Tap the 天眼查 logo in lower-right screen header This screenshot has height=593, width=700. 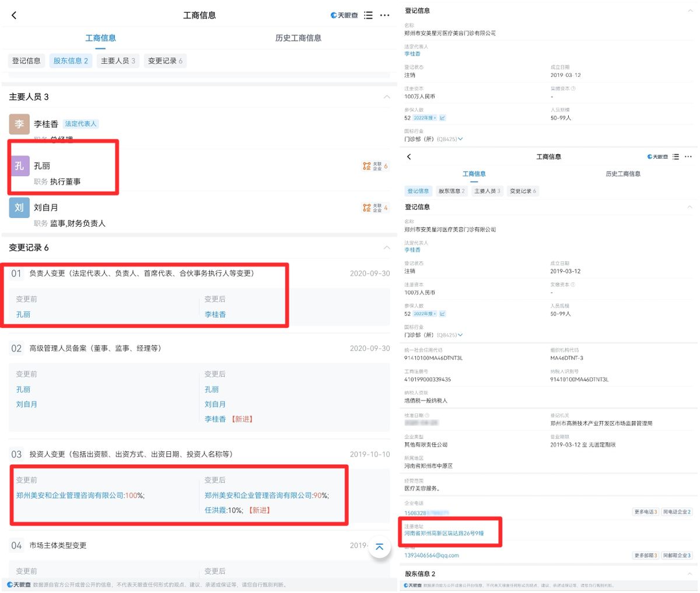658,157
